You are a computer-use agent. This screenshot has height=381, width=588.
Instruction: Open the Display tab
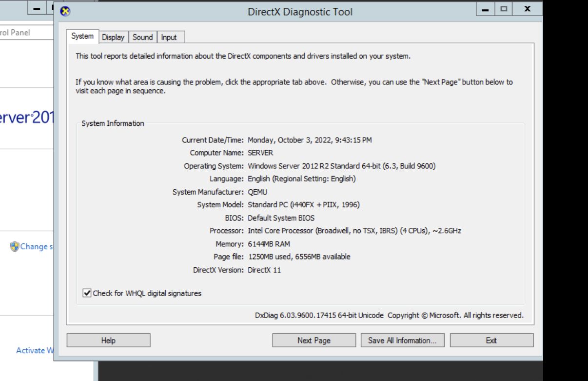113,37
